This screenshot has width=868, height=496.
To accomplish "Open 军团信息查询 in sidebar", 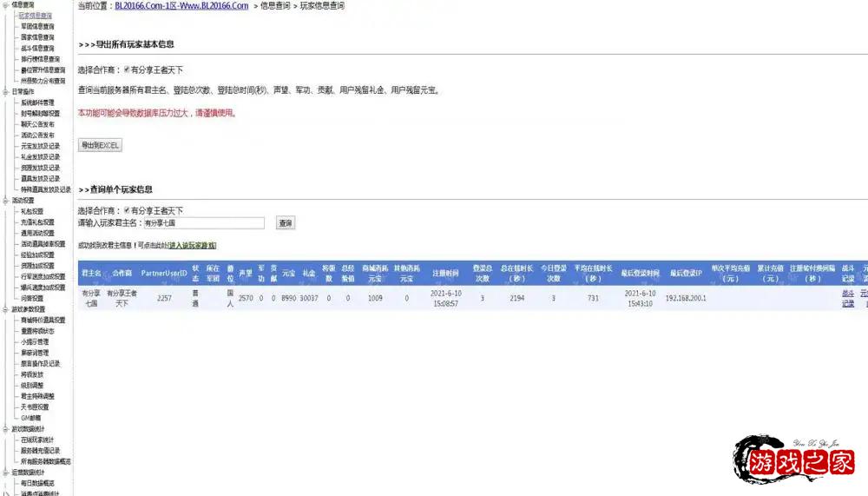I will [x=37, y=26].
